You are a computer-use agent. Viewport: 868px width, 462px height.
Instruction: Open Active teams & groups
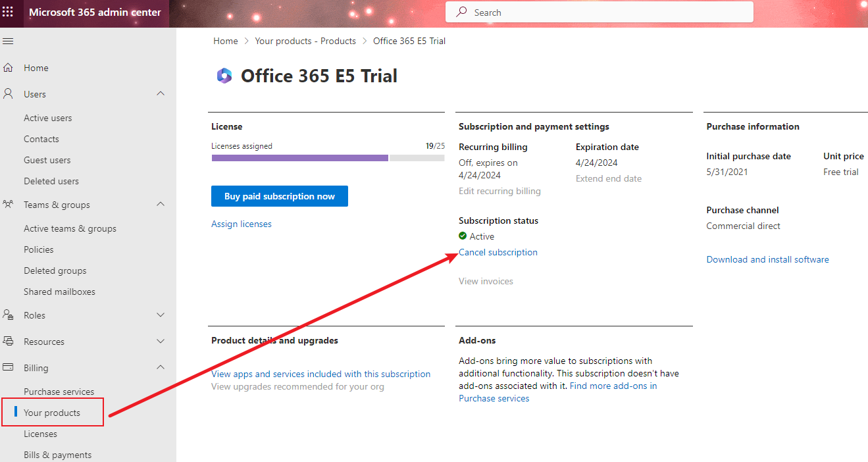click(x=70, y=228)
